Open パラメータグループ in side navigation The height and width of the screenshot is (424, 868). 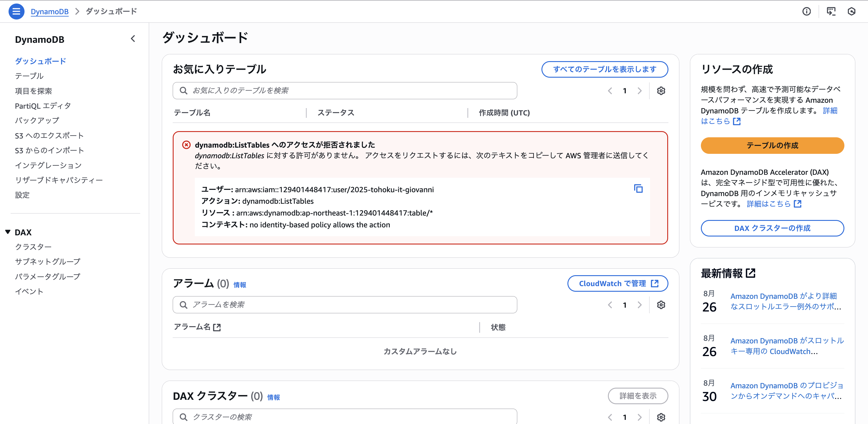point(48,276)
